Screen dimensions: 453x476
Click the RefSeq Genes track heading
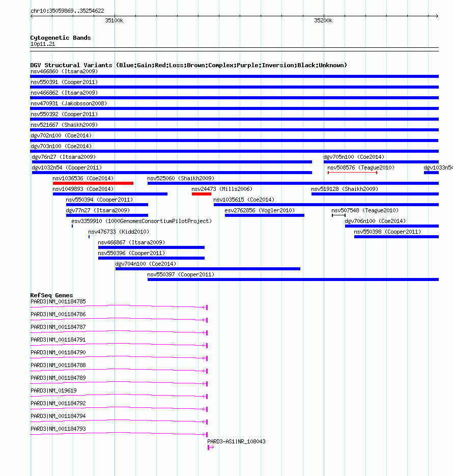pyautogui.click(x=51, y=295)
